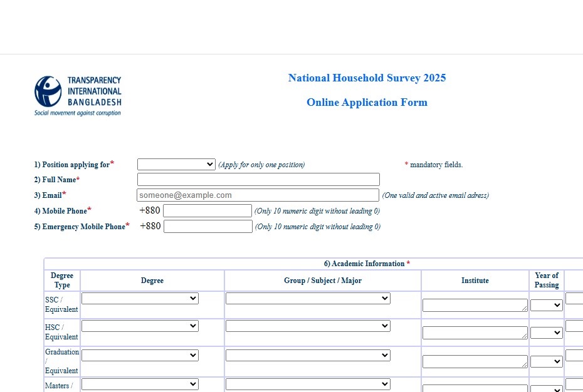Expand the Masters Group/Subject/Major dropdown
The width and height of the screenshot is (583, 392).
coord(308,384)
